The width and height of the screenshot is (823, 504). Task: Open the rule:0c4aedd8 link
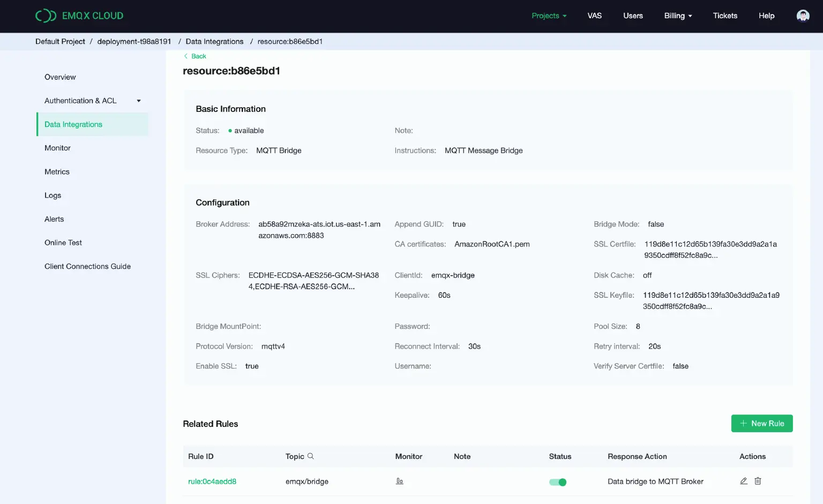pos(212,482)
